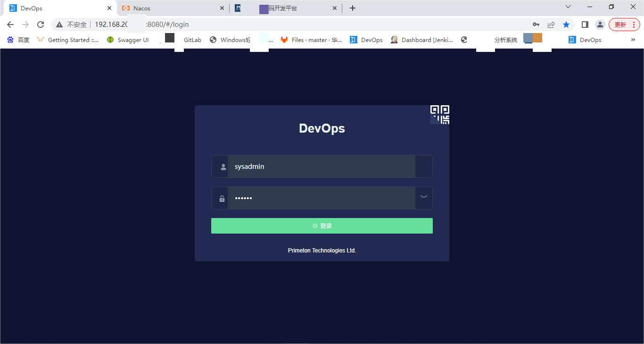The width and height of the screenshot is (644, 344).
Task: Minimize the browser window
Action: pos(590,7)
